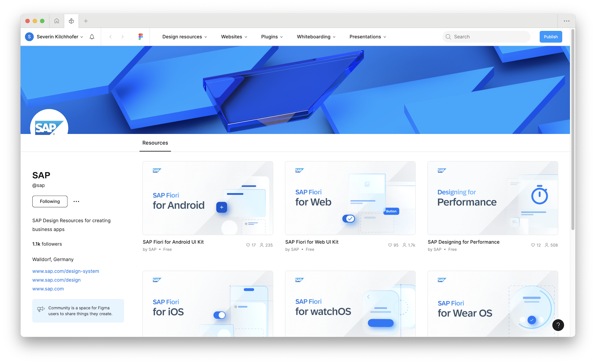Click the 1.1k followers count
The width and height of the screenshot is (596, 364).
tap(47, 244)
